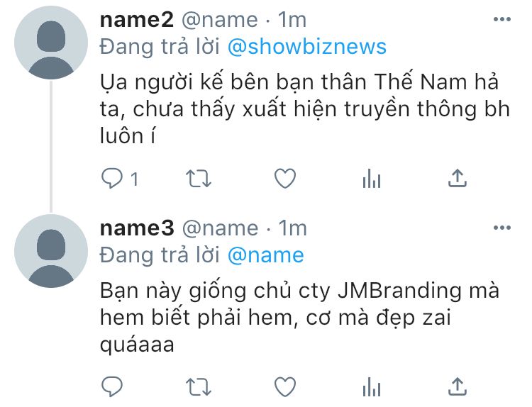
Task: Share name3's tweet using upload icon
Action: [x=458, y=386]
